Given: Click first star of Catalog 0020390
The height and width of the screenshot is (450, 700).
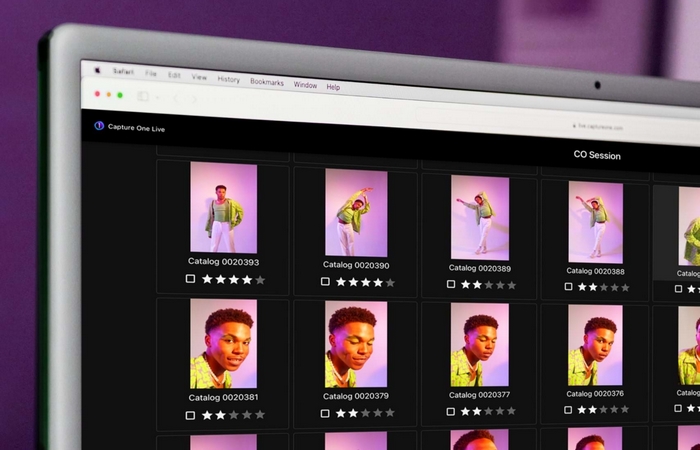Looking at the screenshot, I should tap(341, 282).
